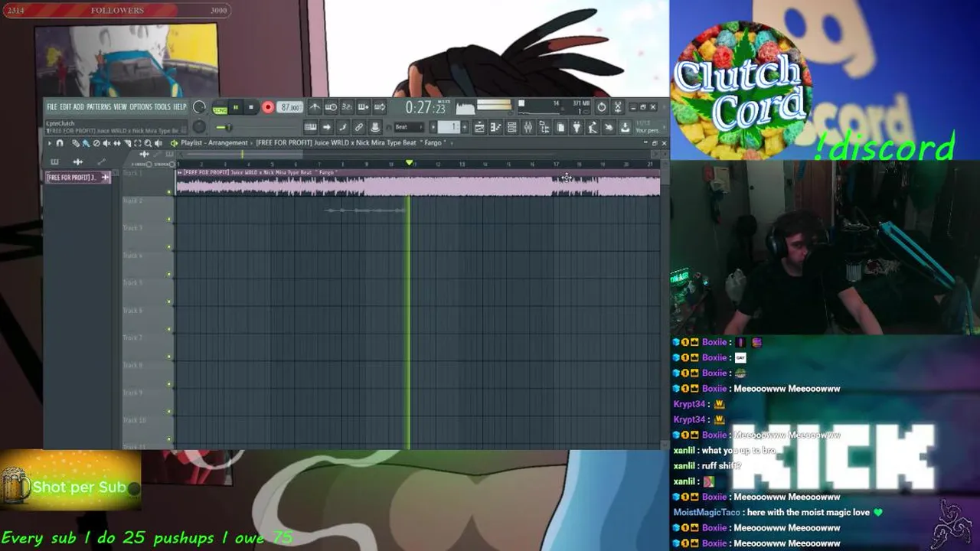Pause playback with the pause button
Screen dimensions: 980x551
(x=236, y=107)
